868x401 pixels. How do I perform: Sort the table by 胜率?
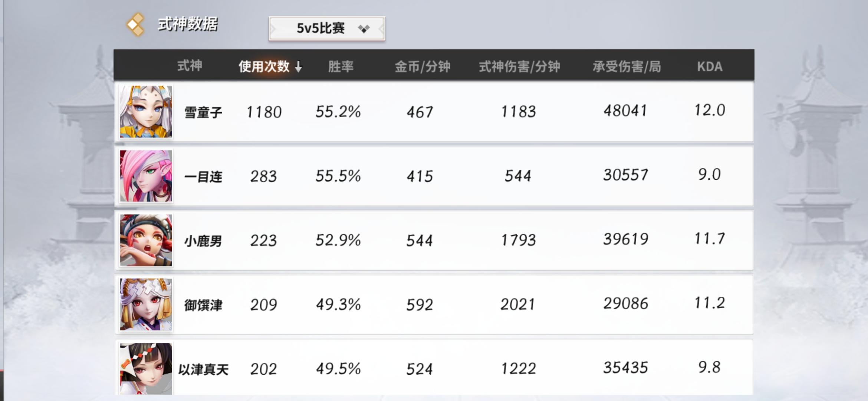pos(341,66)
